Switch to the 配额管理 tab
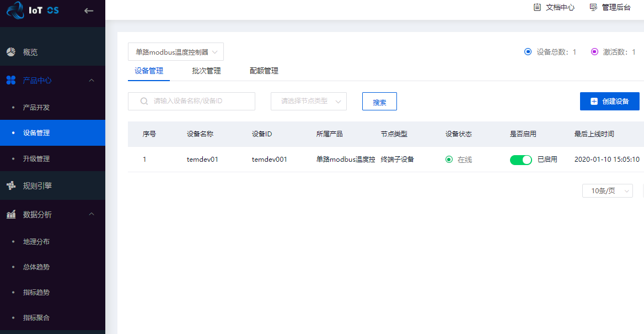Screen dimensions: 644x334 [264, 71]
